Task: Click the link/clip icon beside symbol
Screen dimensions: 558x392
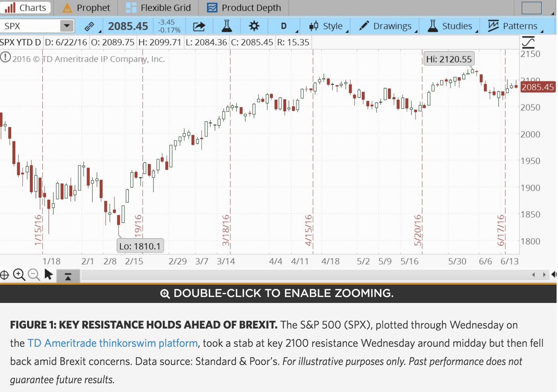Action: (x=89, y=26)
